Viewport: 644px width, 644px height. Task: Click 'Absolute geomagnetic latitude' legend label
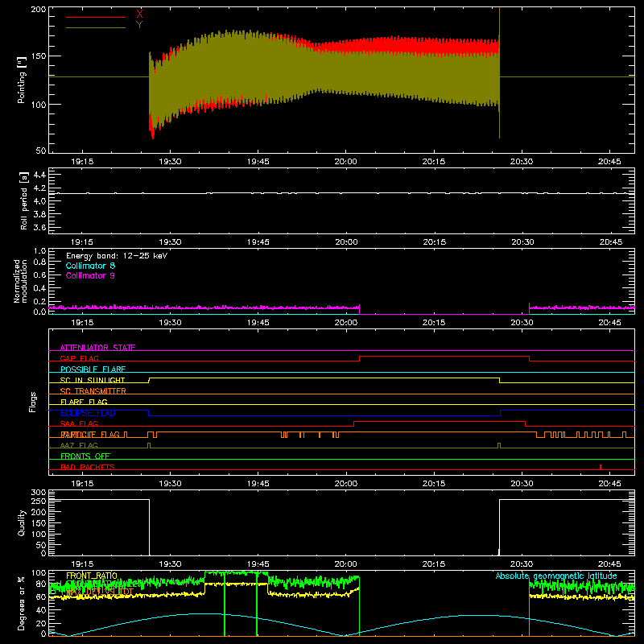coord(556,576)
